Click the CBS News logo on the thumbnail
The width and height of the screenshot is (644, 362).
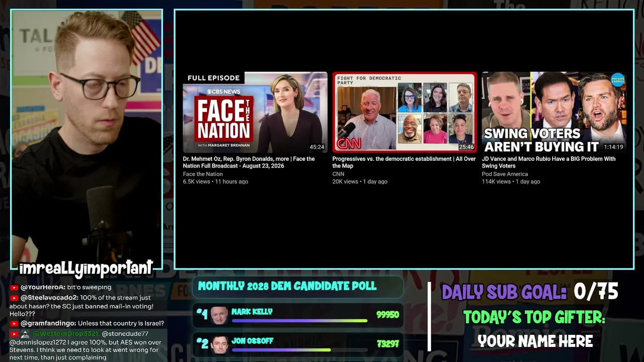pos(224,92)
